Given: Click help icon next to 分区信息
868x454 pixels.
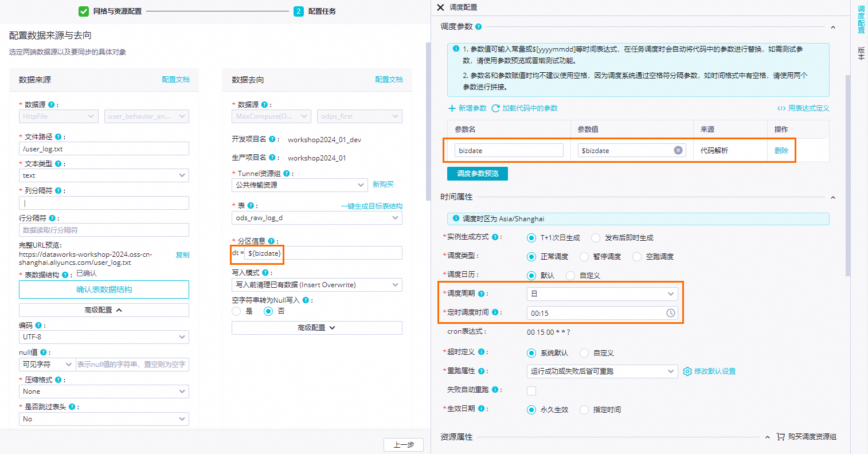Looking at the screenshot, I should 271,241.
